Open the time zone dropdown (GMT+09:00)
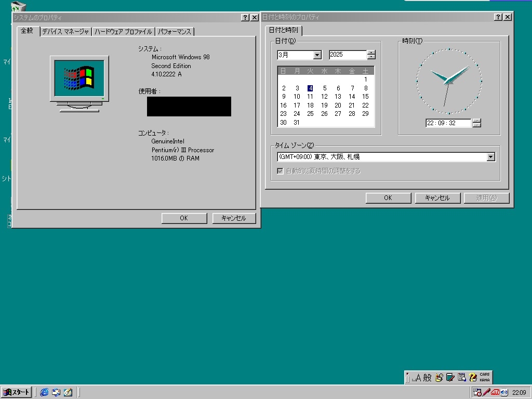 pos(490,157)
